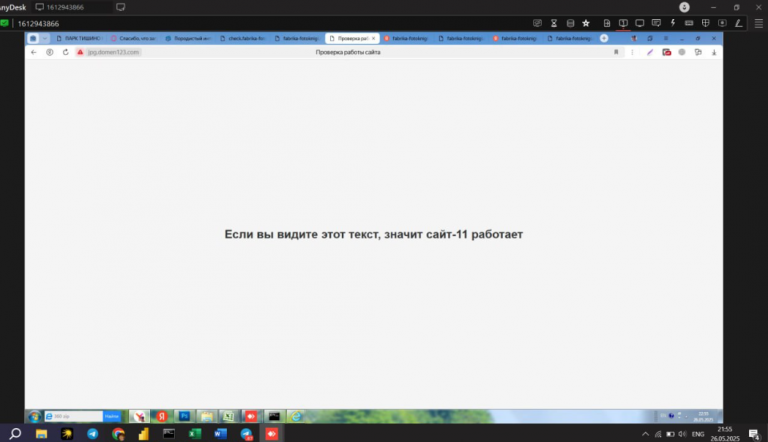Click the Найти search button

pyautogui.click(x=112, y=417)
